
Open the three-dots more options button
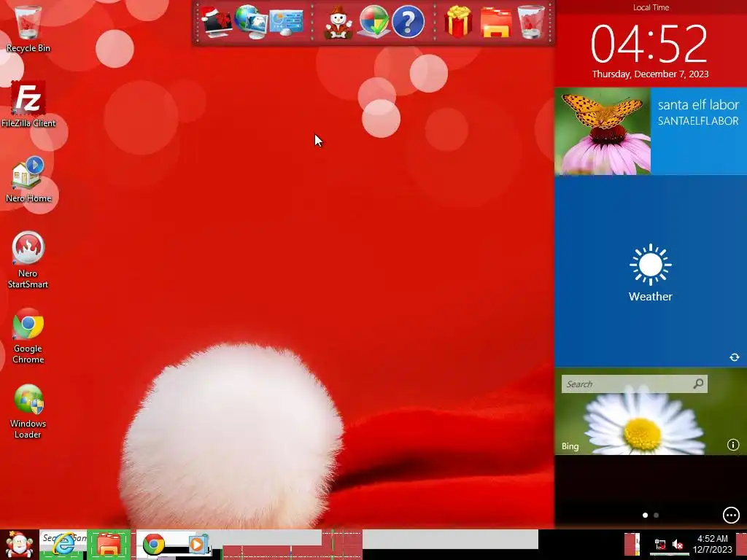pos(731,515)
